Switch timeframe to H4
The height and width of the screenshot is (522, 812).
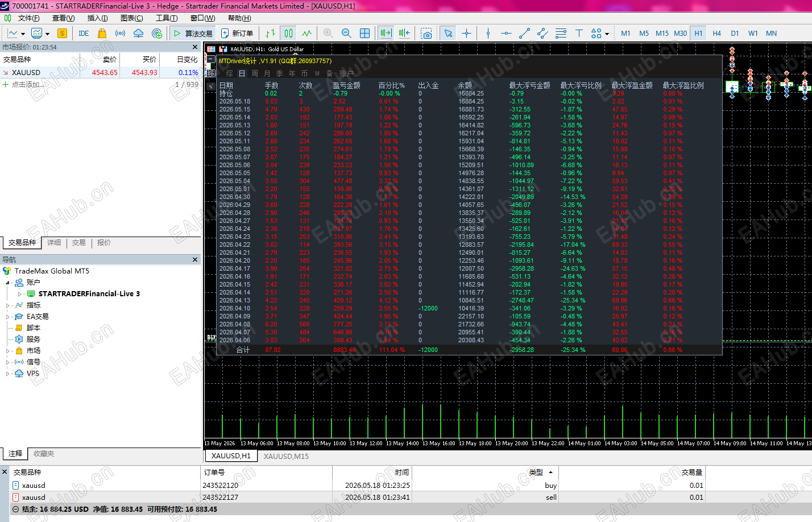pyautogui.click(x=716, y=34)
